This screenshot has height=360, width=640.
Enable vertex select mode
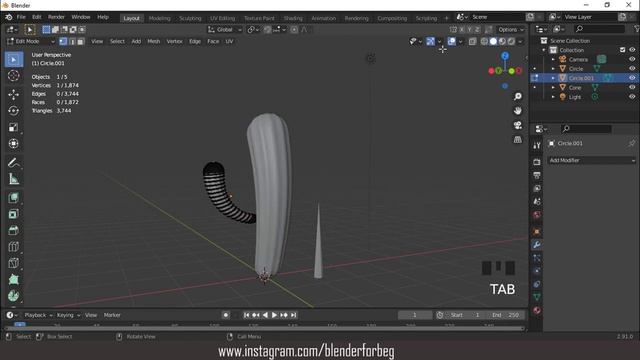click(x=63, y=41)
